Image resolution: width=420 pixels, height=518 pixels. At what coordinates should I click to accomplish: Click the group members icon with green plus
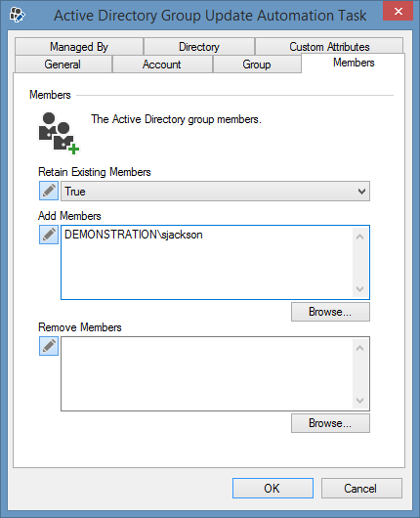click(x=59, y=133)
